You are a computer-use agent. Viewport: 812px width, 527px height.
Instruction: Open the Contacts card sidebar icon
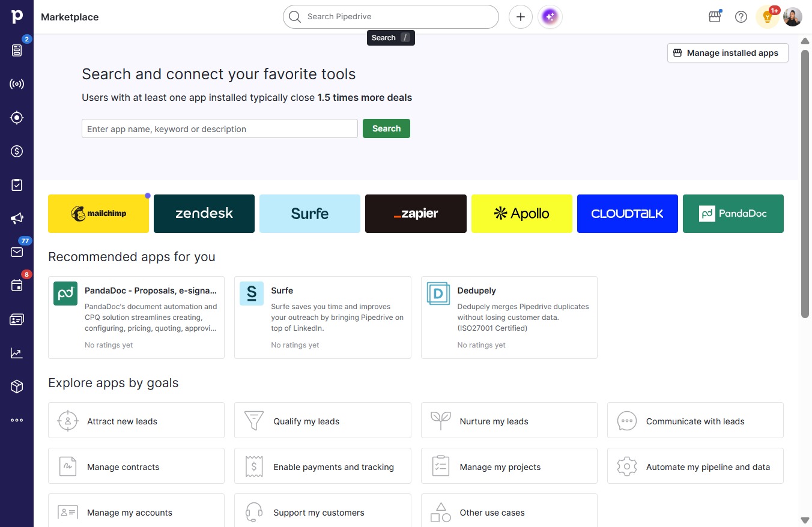(x=17, y=319)
